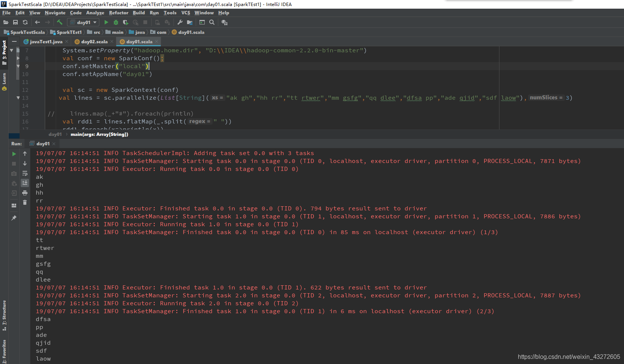Click the day01 class editor breadcrumb
Viewport: 624px width, 364px height.
click(55, 134)
